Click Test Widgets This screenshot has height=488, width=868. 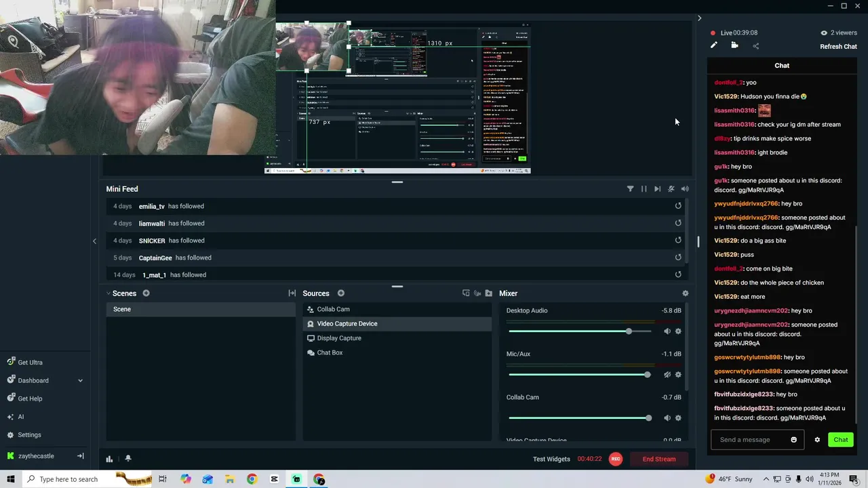pyautogui.click(x=551, y=459)
